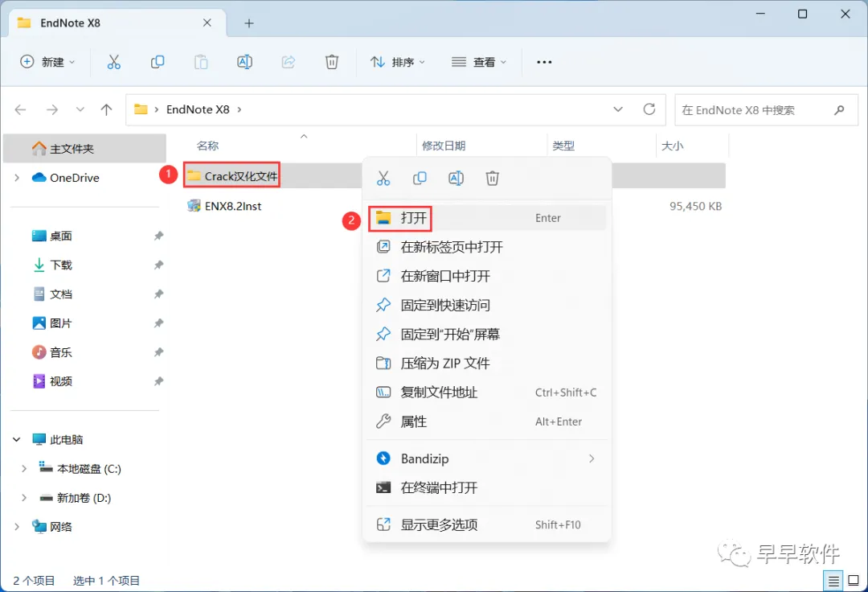Click Delete icon in the context menu
Screen dimensions: 868x592
coord(492,179)
